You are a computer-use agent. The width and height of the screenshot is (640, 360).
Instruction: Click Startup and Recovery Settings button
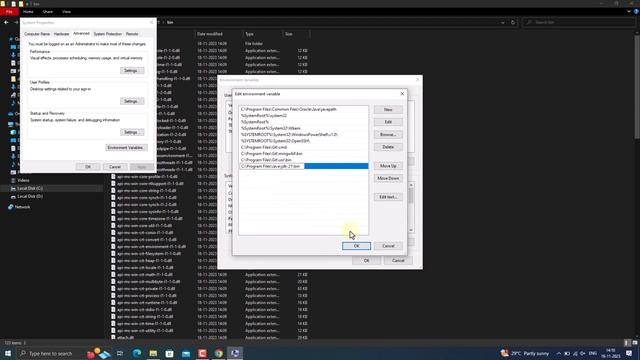pos(131,132)
